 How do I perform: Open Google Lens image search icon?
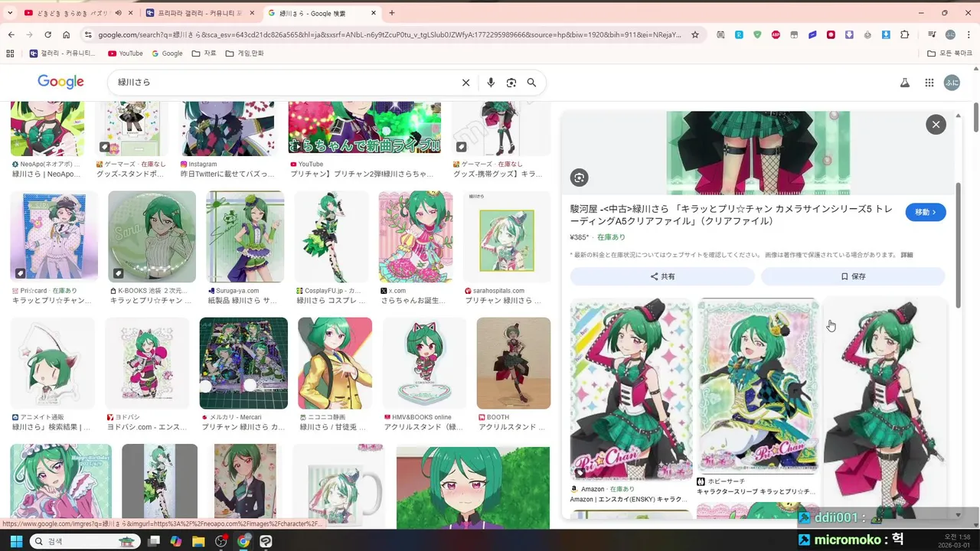[511, 83]
